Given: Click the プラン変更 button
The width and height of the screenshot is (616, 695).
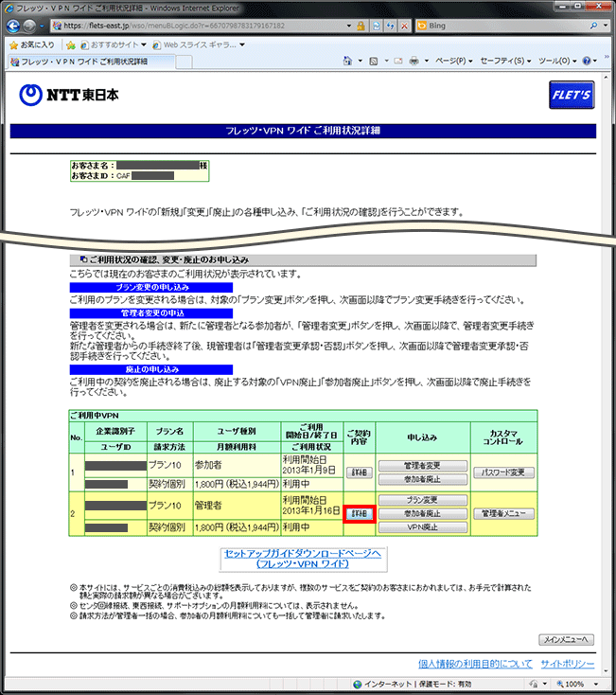Looking at the screenshot, I should pyautogui.click(x=423, y=500).
